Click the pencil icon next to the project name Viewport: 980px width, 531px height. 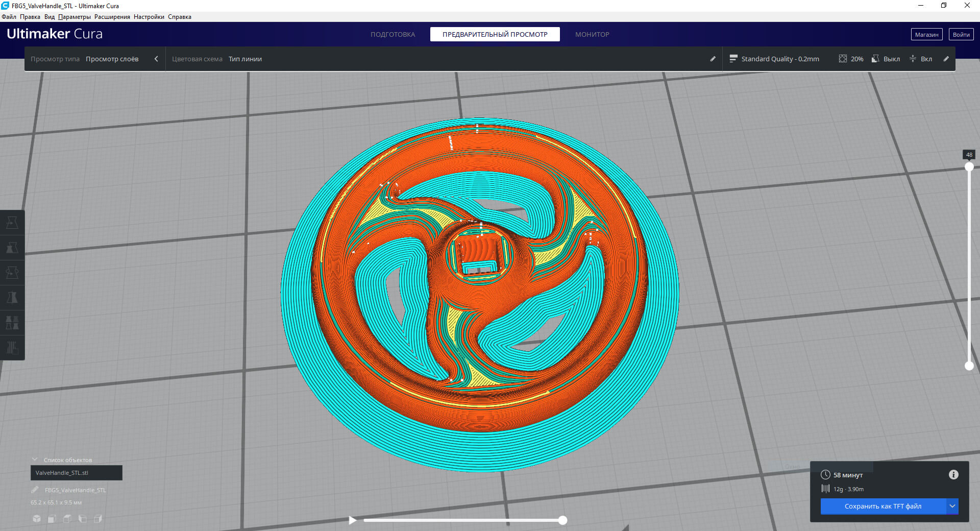(35, 490)
